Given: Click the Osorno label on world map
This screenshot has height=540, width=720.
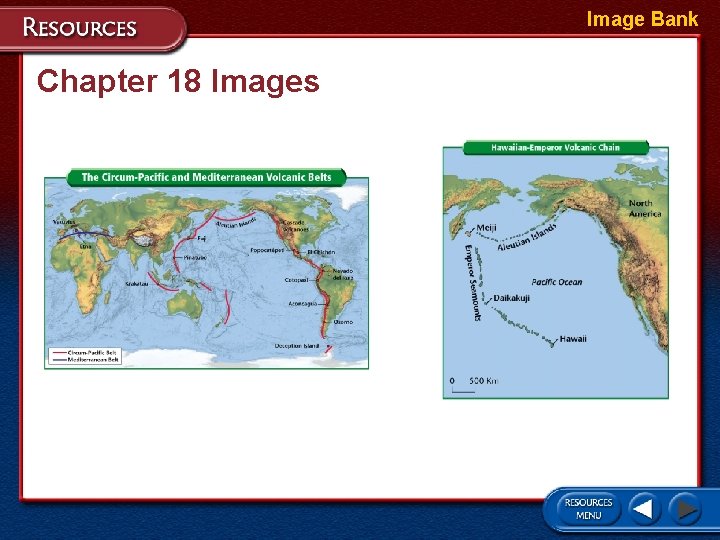Looking at the screenshot, I should (343, 322).
